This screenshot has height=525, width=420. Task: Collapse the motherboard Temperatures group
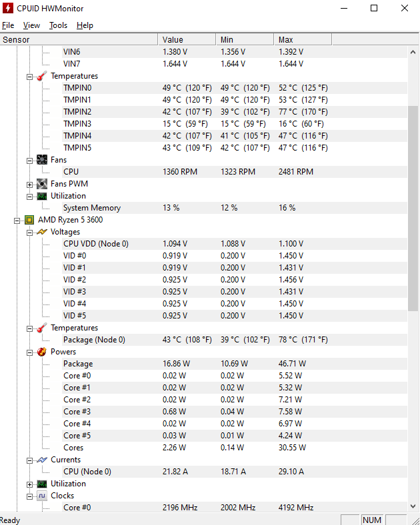click(x=30, y=77)
